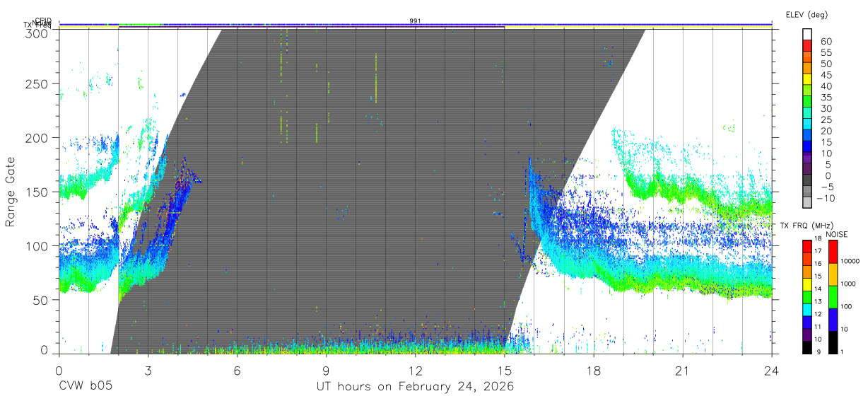Image resolution: width=868 pixels, height=401 pixels.
Task: Click the '60' label on the ELEV colorbar
Action: coord(826,41)
